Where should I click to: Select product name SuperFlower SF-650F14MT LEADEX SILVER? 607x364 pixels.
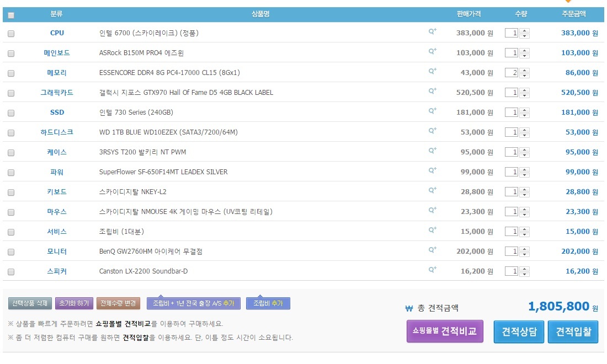click(x=163, y=172)
